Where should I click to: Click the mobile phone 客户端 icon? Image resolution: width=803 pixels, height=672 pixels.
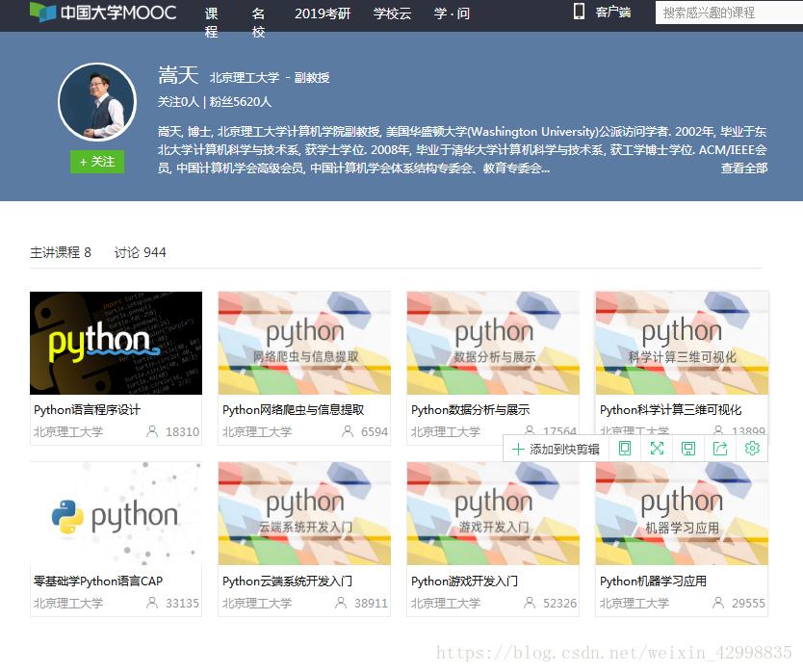[579, 12]
